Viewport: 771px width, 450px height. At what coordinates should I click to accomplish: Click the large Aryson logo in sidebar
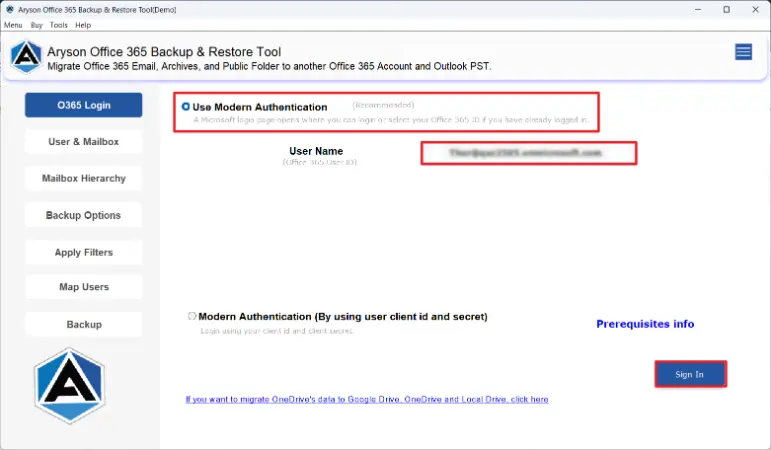coord(69,386)
